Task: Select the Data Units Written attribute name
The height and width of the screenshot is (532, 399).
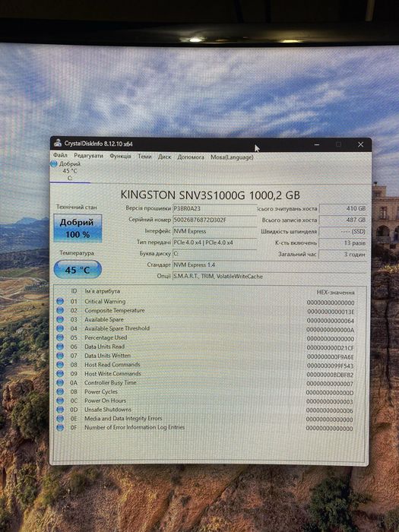Action: point(107,356)
